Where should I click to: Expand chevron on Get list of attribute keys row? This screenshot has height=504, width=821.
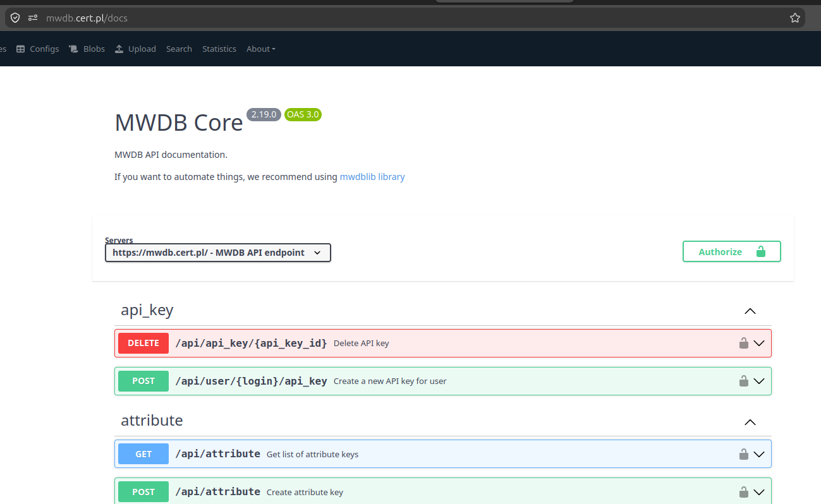pos(759,453)
